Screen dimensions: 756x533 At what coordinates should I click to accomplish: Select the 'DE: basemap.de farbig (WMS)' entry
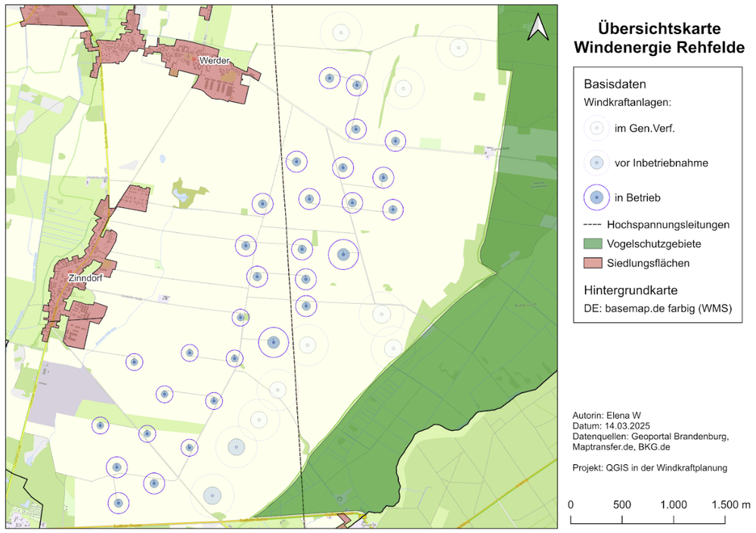(658, 308)
